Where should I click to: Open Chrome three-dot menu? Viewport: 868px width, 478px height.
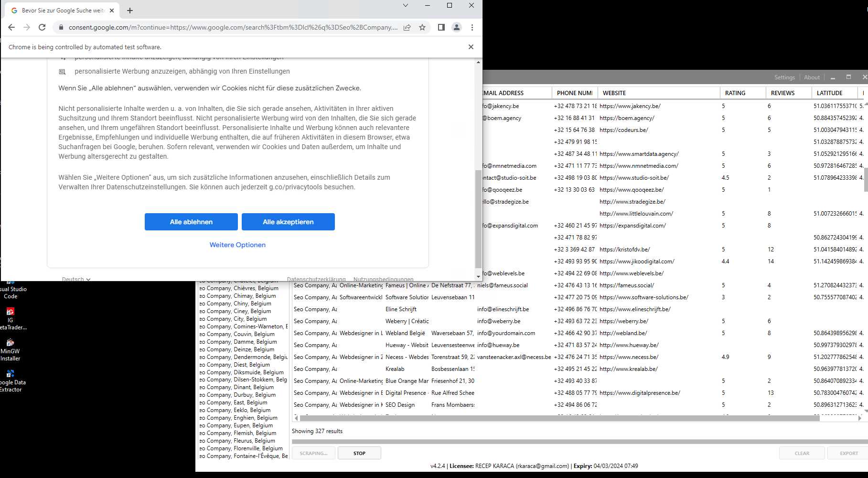pos(472,27)
